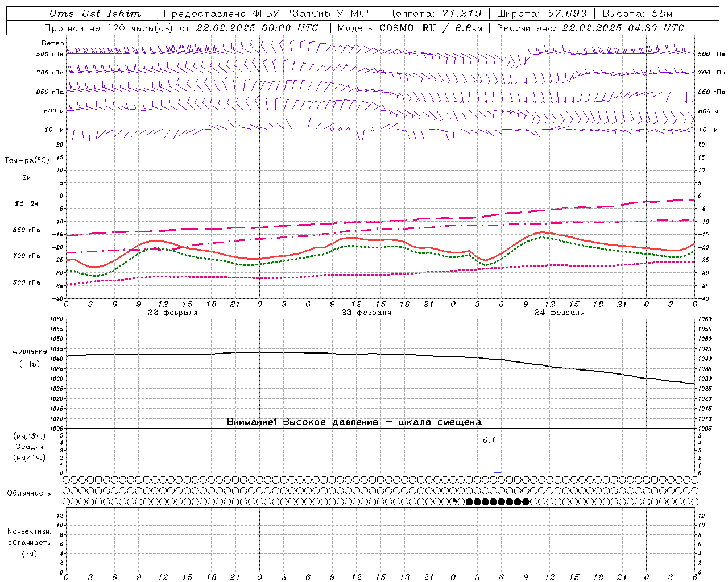The height and width of the screenshot is (582, 728).
Task: Click the Прогноз на 120 часа(ов) forecast text
Action: pyautogui.click(x=110, y=28)
